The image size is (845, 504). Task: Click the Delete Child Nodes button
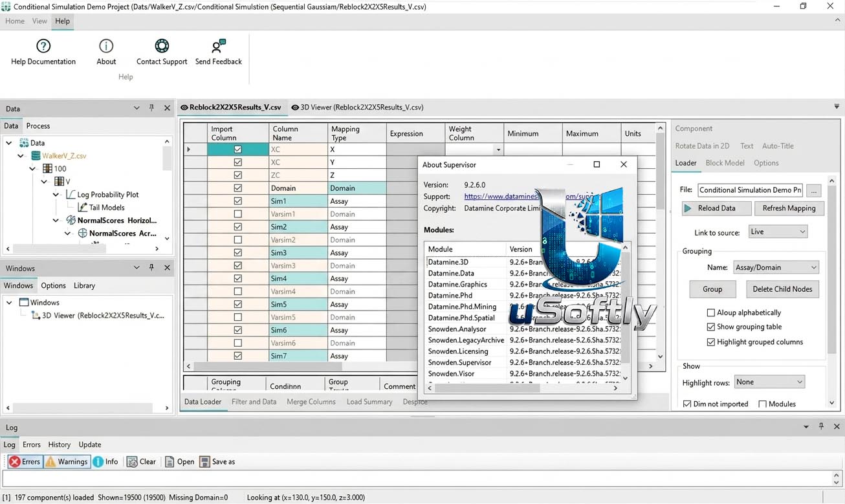(x=782, y=289)
